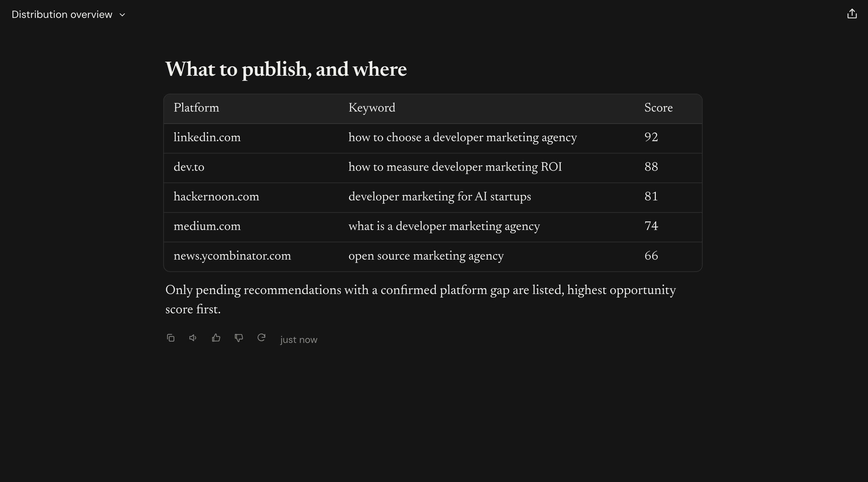This screenshot has width=868, height=482.
Task: Click keyword 'what is a developer marketing agency'
Action: pyautogui.click(x=444, y=226)
